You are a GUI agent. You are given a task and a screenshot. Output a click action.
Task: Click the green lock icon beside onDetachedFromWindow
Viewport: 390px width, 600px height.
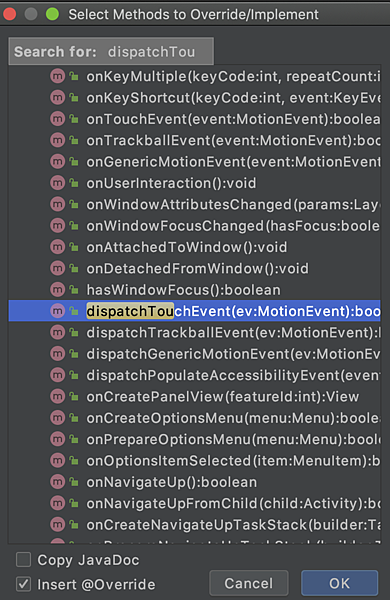point(74,269)
